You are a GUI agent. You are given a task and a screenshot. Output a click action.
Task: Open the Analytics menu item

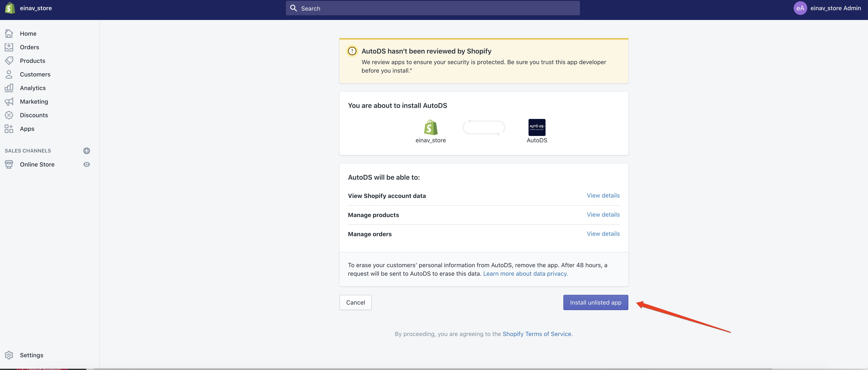click(33, 88)
